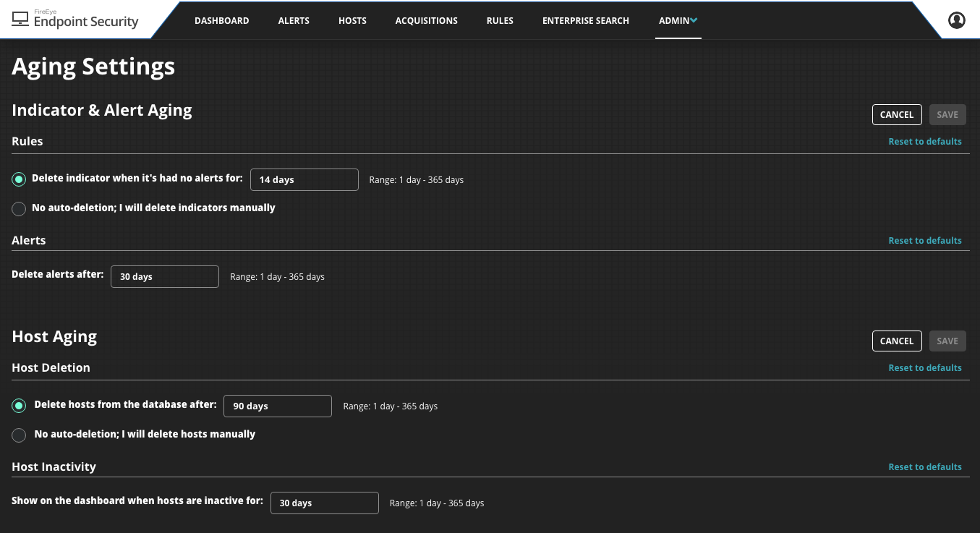Open ENTERPRISE SEARCH tab
980x533 pixels.
[586, 21]
